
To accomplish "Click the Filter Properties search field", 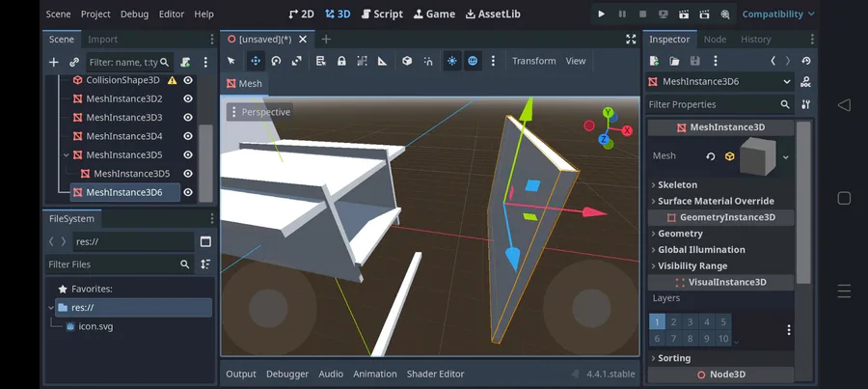I will coord(719,104).
